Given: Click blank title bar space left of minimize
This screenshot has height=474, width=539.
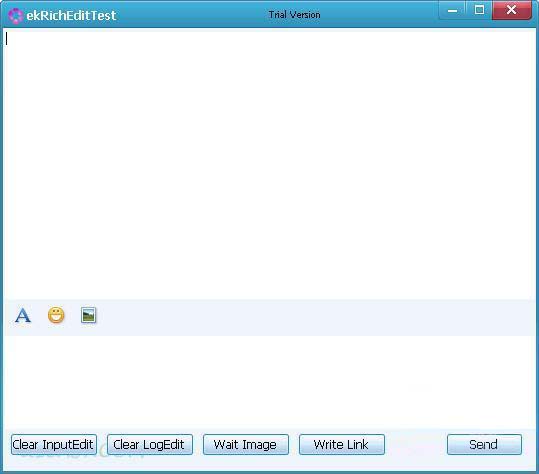Looking at the screenshot, I should pos(378,14).
